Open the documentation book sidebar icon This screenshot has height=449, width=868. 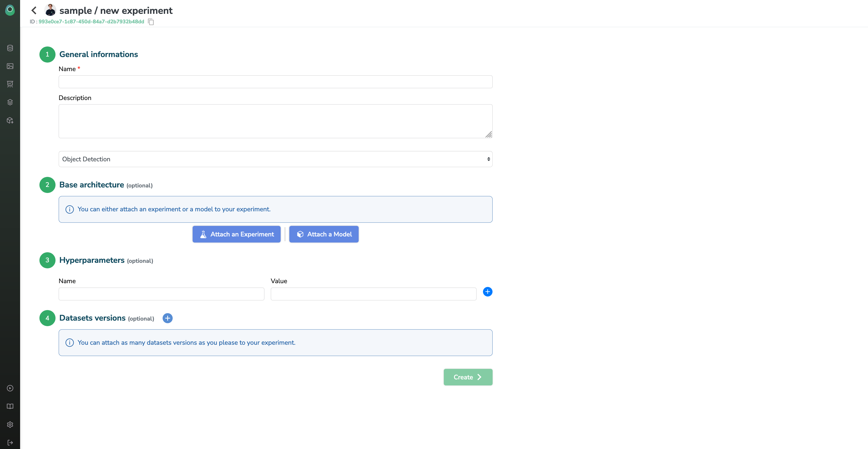(10, 407)
